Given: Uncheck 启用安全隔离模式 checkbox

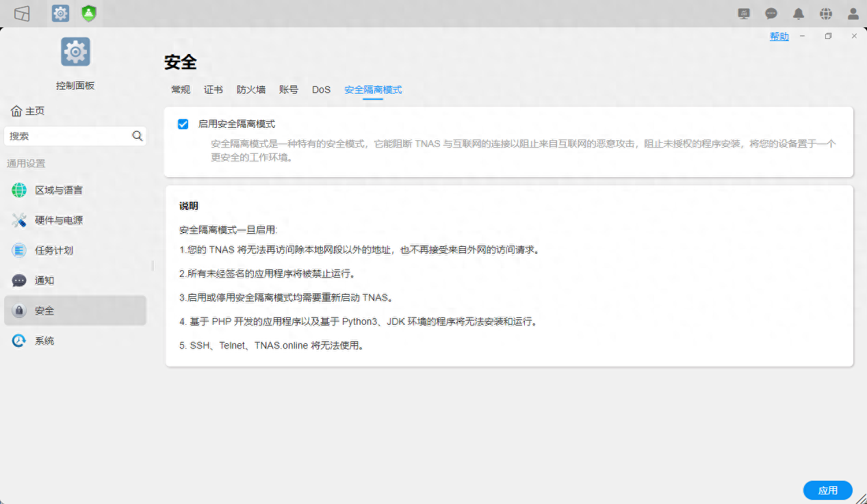Looking at the screenshot, I should point(183,124).
